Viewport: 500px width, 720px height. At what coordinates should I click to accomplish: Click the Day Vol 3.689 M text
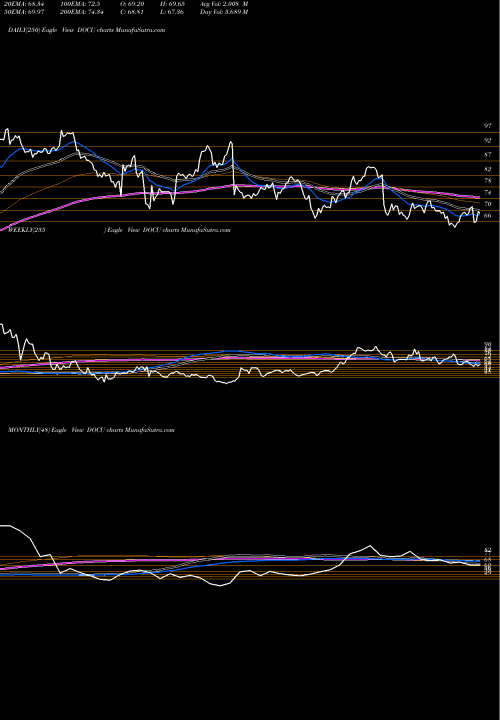(x=224, y=12)
